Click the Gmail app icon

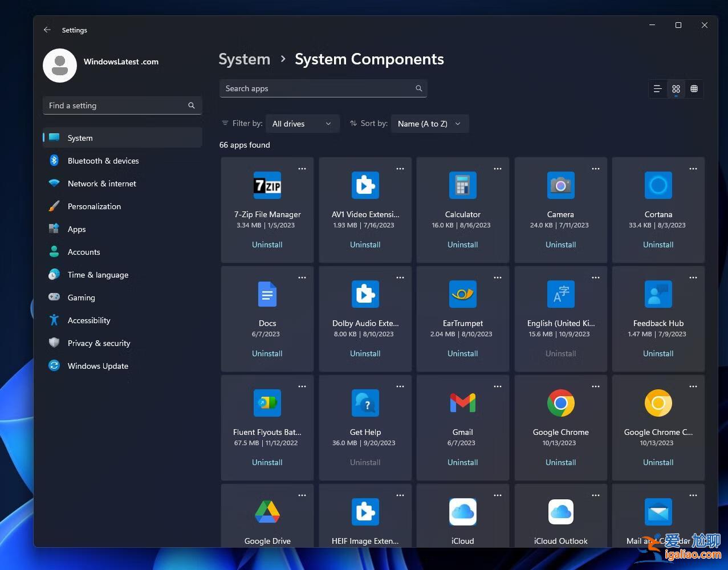(462, 403)
